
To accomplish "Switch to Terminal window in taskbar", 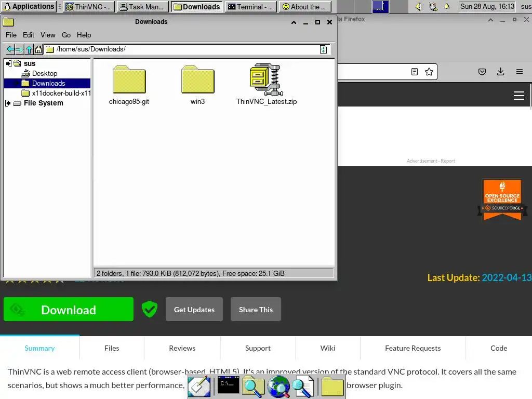I will click(251, 7).
